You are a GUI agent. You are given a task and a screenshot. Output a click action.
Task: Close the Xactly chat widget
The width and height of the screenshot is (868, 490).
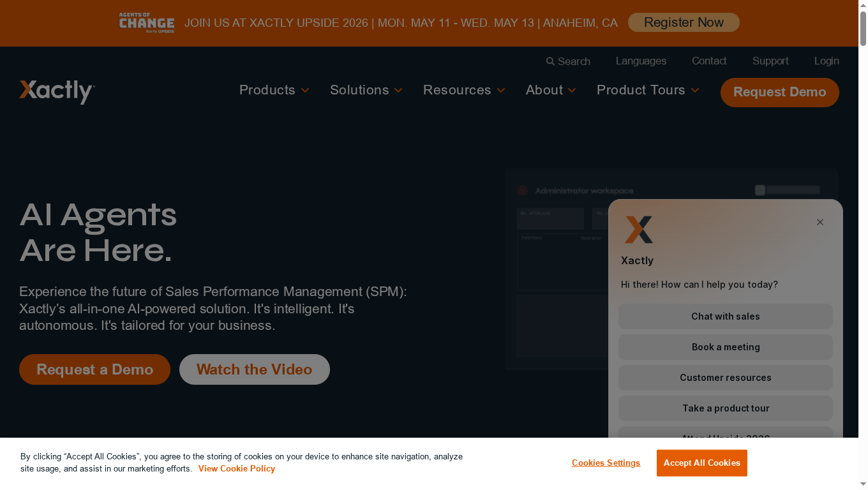pos(820,222)
